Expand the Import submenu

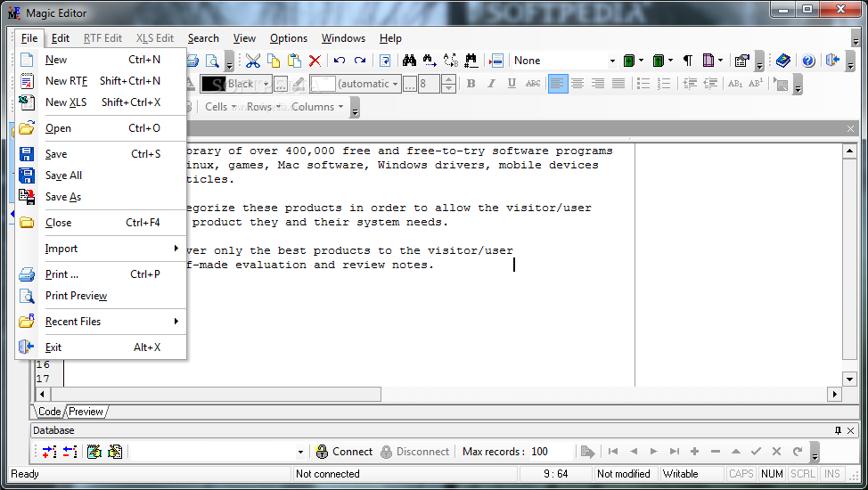(102, 249)
